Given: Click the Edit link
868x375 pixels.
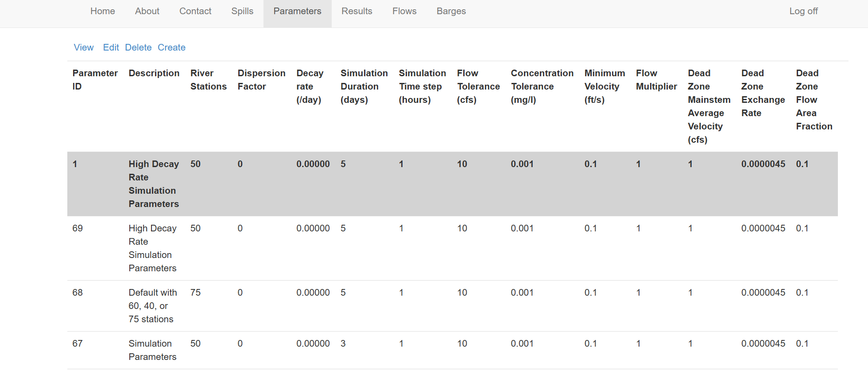Looking at the screenshot, I should 111,47.
